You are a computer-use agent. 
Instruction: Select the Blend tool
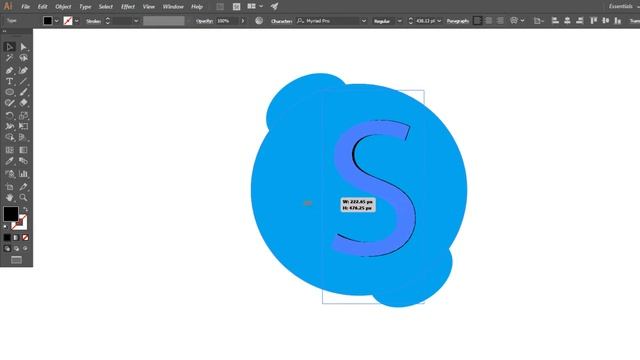click(23, 161)
